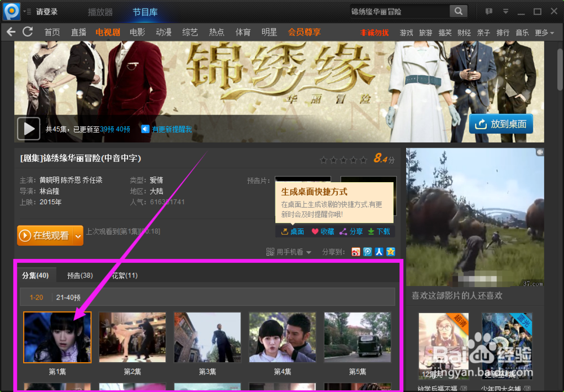Viewport: 564px width, 392px height.
Task: Open the feedback bubble icon in titlebar
Action: [x=488, y=11]
